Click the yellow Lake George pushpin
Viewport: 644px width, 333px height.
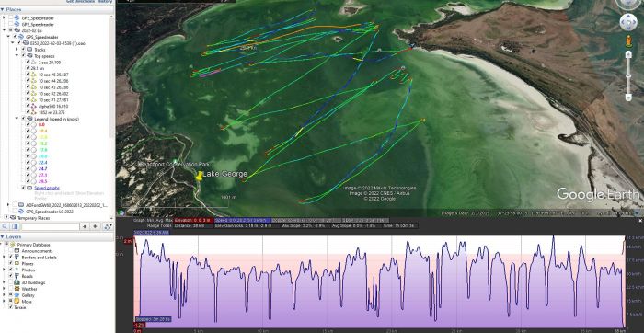[x=200, y=176]
